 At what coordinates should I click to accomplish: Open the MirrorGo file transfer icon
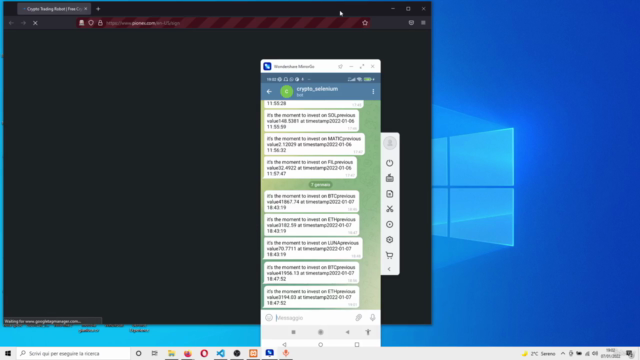[390, 193]
